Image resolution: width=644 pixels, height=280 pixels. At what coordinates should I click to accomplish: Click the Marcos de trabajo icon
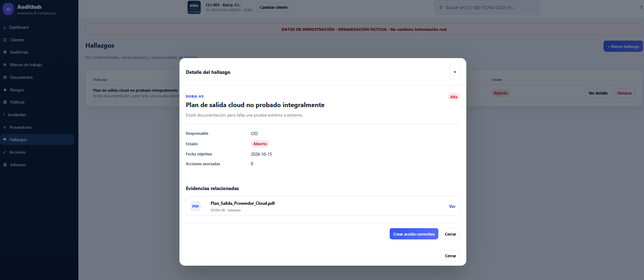tap(5, 65)
